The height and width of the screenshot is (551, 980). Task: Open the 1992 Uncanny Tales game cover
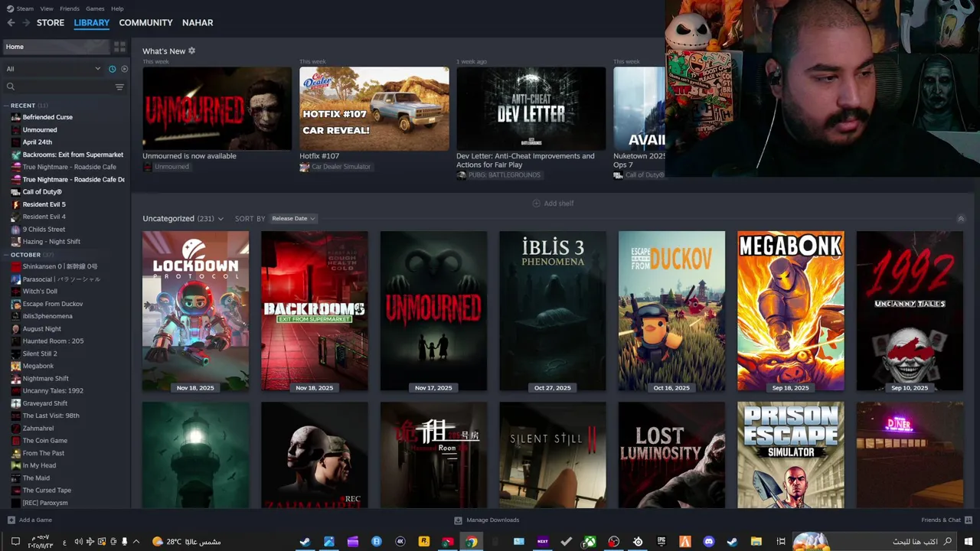[910, 311]
